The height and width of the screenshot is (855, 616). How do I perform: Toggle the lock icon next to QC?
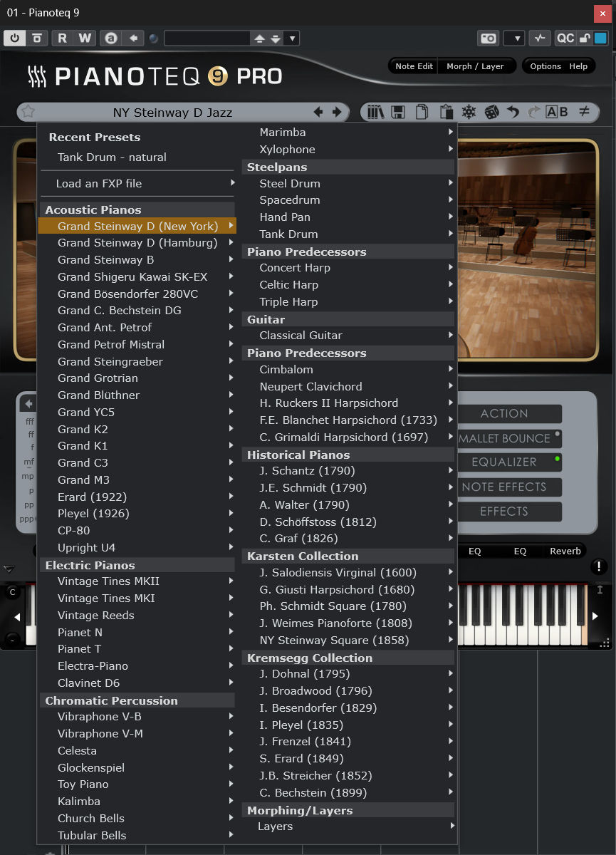click(x=584, y=38)
